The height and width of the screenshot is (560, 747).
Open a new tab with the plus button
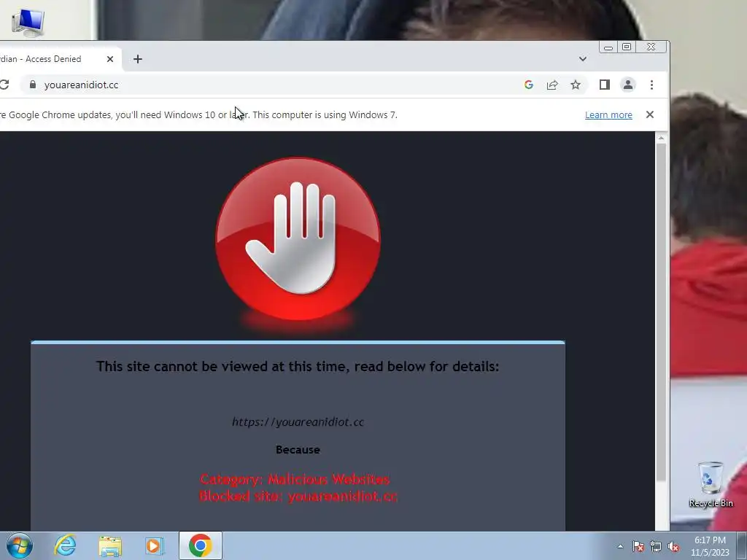(x=138, y=59)
